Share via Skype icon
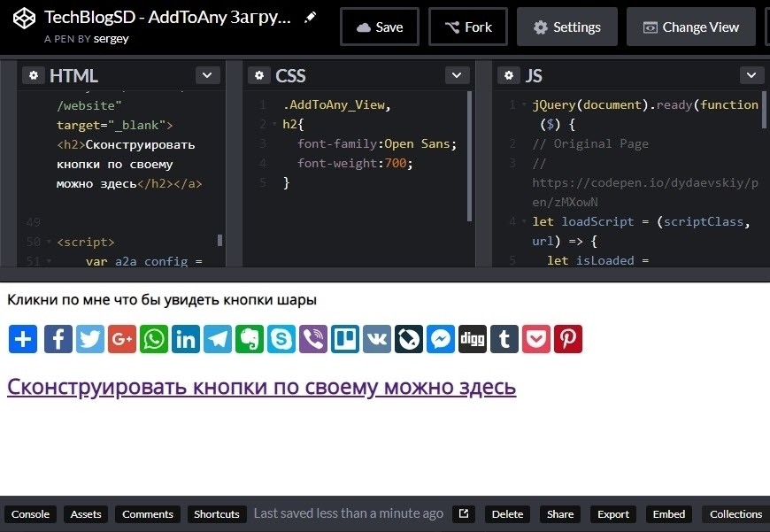The image size is (770, 532). point(281,339)
